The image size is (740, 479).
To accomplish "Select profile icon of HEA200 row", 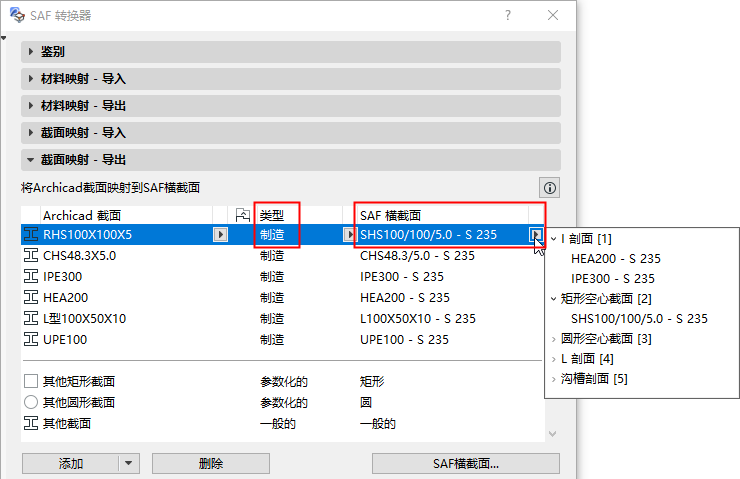I will point(31,297).
